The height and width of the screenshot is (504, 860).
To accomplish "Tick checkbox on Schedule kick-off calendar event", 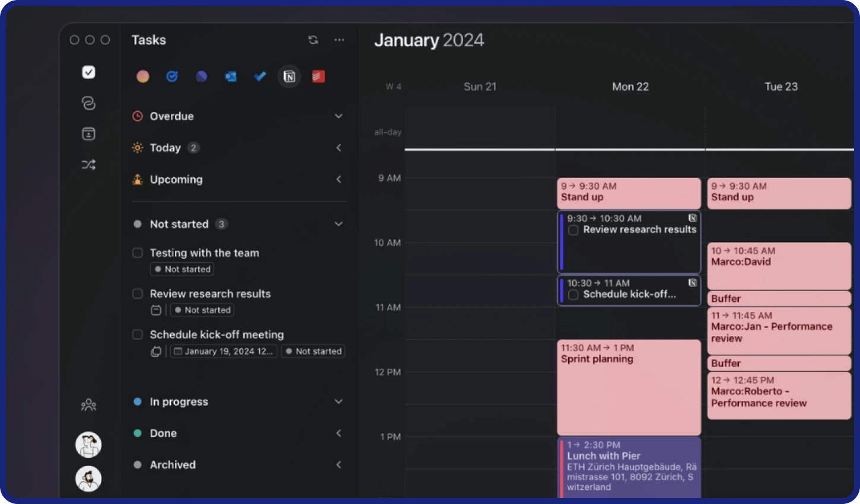I will 574,295.
